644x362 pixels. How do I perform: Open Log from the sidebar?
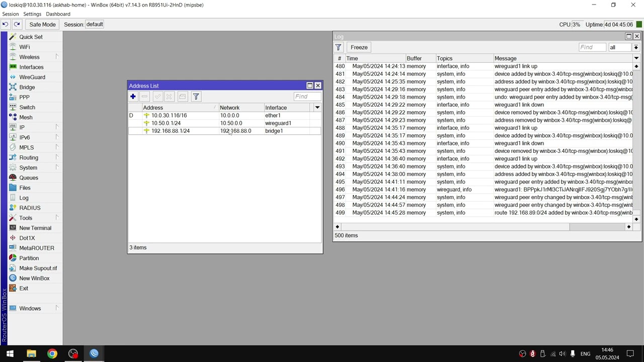tap(24, 198)
